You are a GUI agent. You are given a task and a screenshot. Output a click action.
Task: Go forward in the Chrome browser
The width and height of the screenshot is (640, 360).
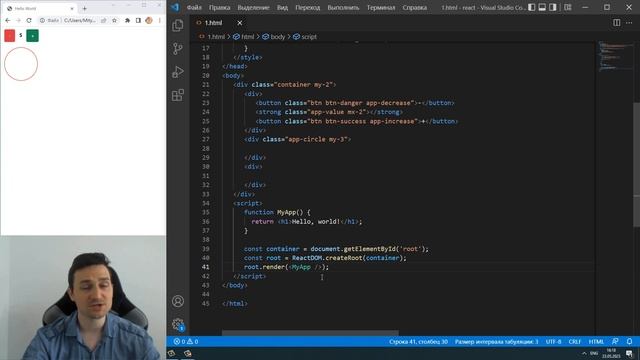pos(18,20)
